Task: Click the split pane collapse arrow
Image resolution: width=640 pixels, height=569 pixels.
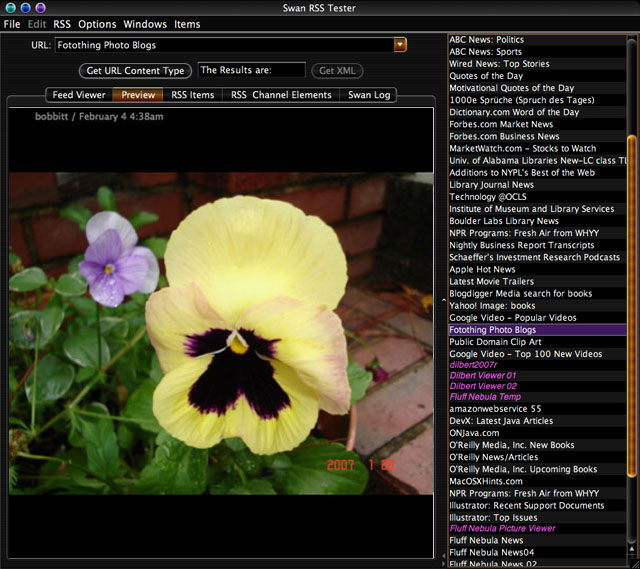Action: 442,301
